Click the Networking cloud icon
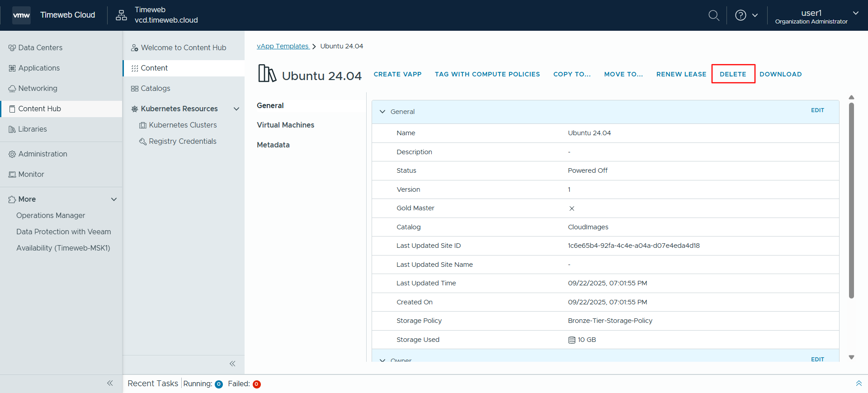The width and height of the screenshot is (868, 393). point(12,89)
